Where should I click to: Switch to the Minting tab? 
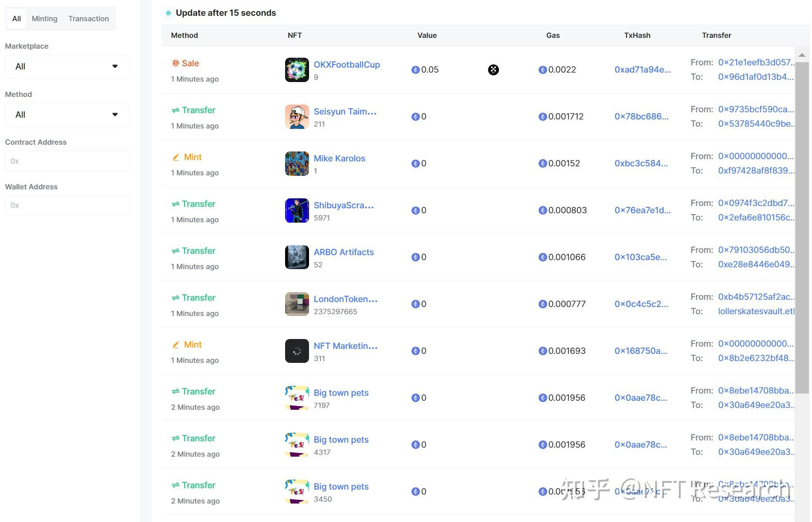(x=44, y=18)
